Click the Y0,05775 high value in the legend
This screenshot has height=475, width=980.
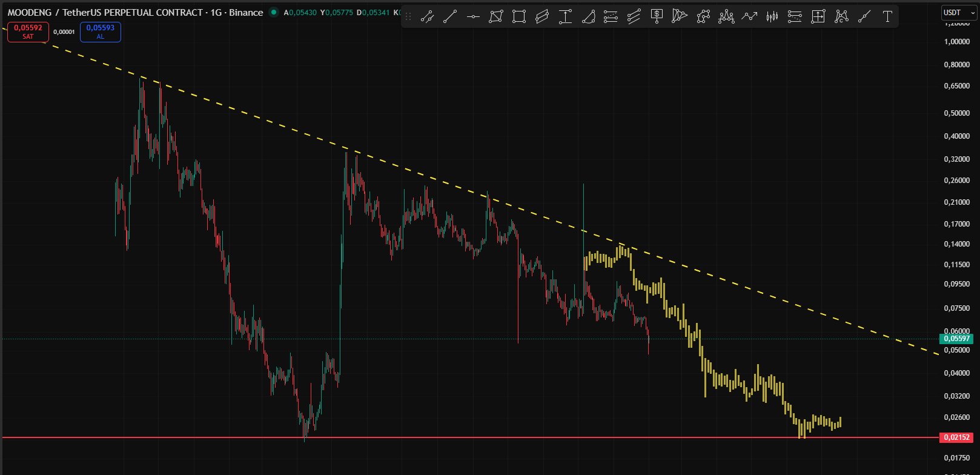tap(336, 12)
